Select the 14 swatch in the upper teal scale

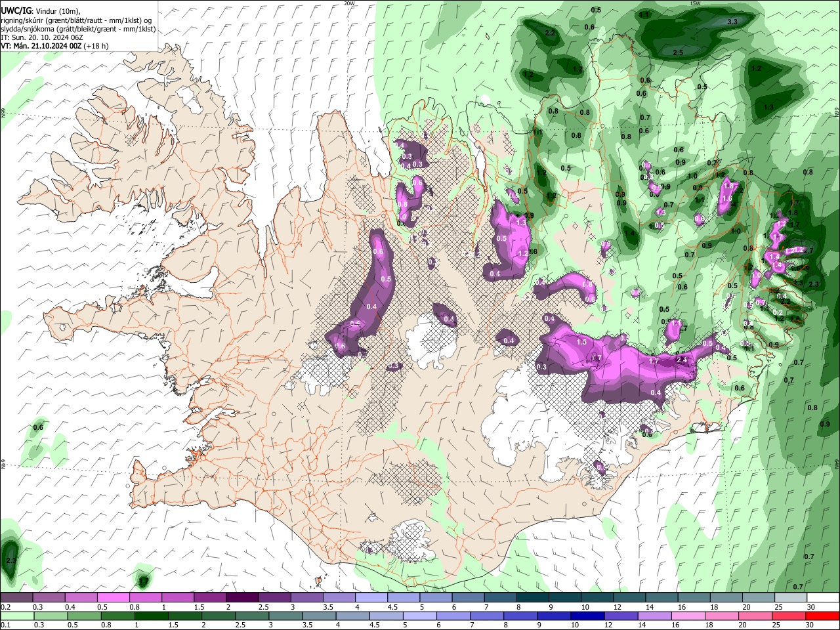tap(661, 597)
